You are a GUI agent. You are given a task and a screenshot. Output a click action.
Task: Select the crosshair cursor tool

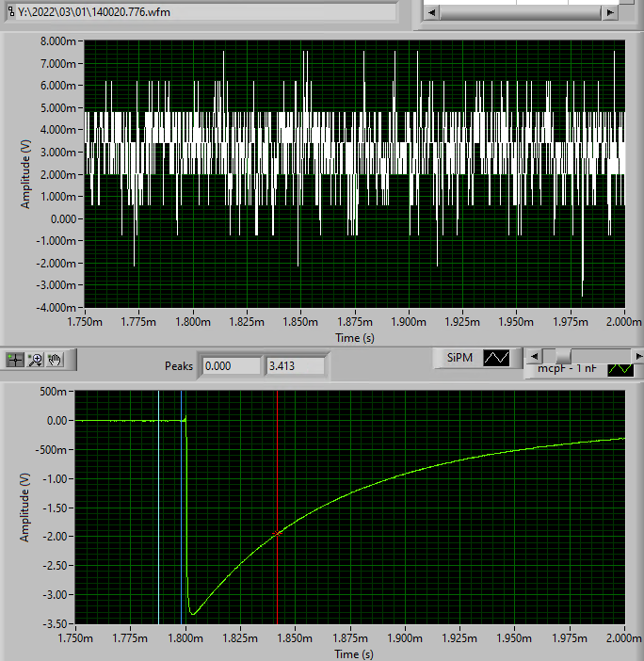(15, 360)
